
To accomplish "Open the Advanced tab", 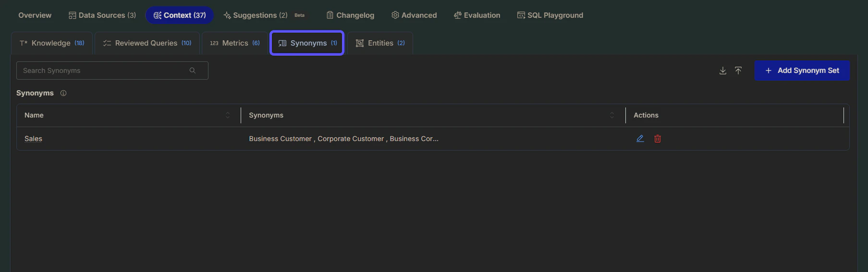I will click(x=414, y=15).
